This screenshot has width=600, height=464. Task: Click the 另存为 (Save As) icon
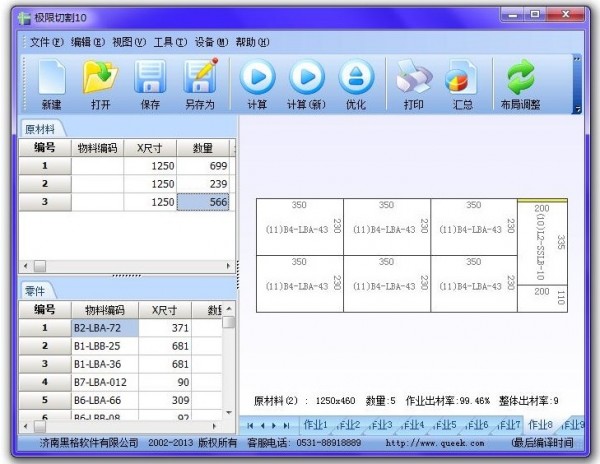pos(200,84)
